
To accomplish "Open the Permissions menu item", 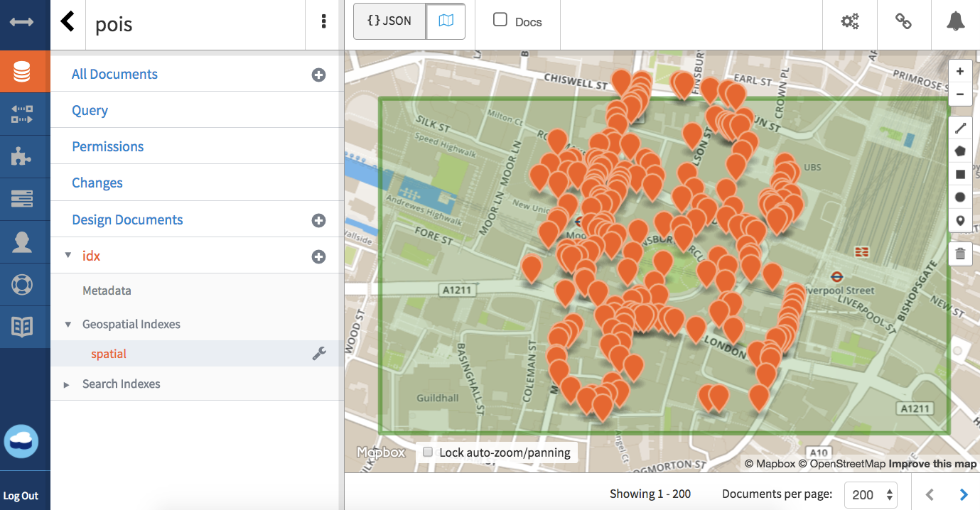I will point(108,146).
